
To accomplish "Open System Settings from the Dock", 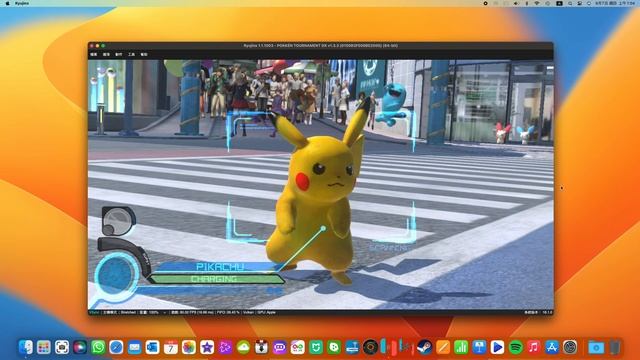I will 570,347.
